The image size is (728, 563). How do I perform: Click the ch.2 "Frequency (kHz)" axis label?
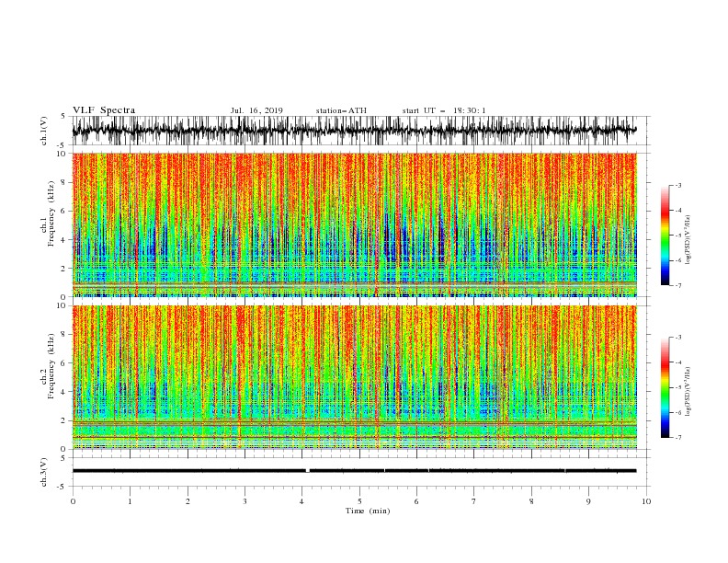(51, 366)
